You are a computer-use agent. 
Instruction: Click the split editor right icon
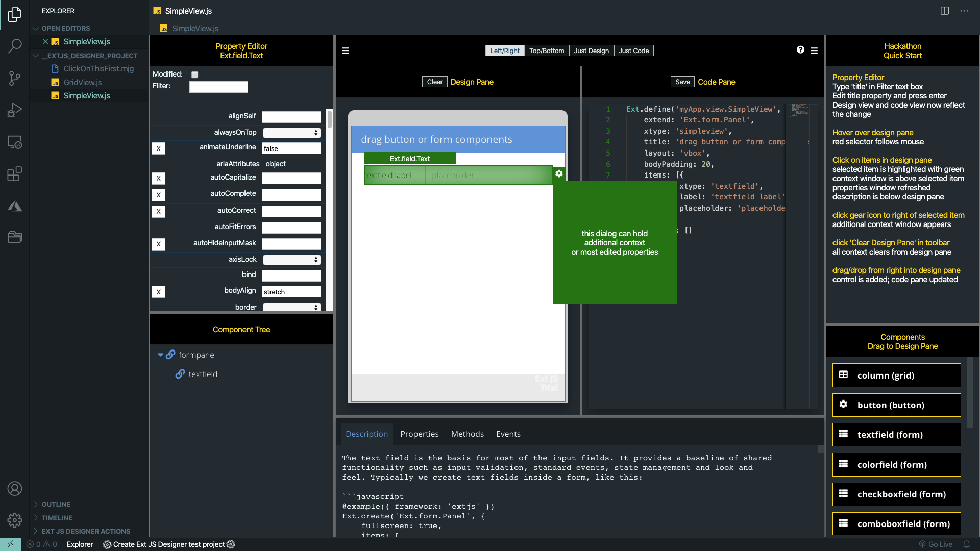(945, 11)
